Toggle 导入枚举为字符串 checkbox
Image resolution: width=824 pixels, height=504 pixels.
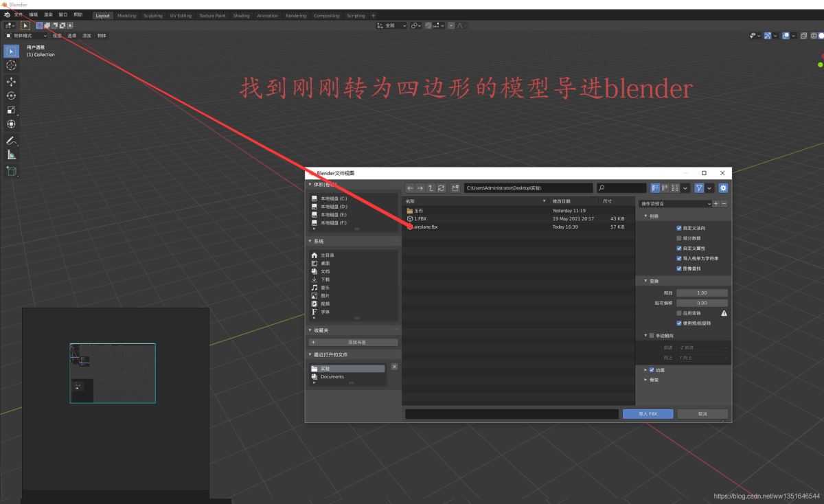pos(679,259)
